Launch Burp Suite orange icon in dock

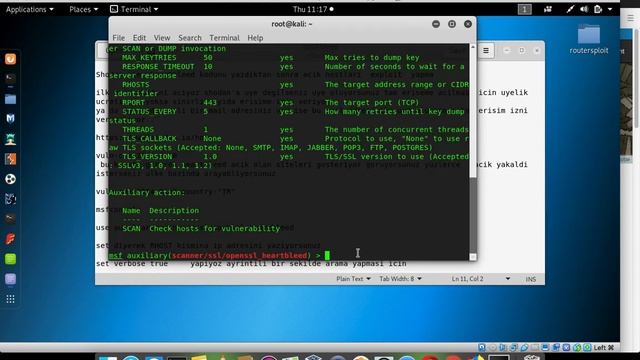pos(11,159)
